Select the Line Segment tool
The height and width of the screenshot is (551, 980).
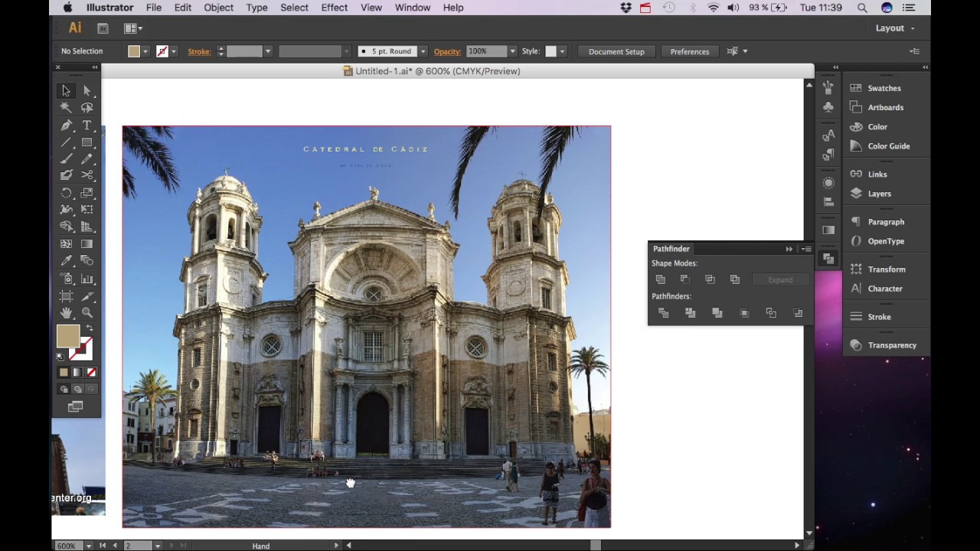tap(67, 142)
